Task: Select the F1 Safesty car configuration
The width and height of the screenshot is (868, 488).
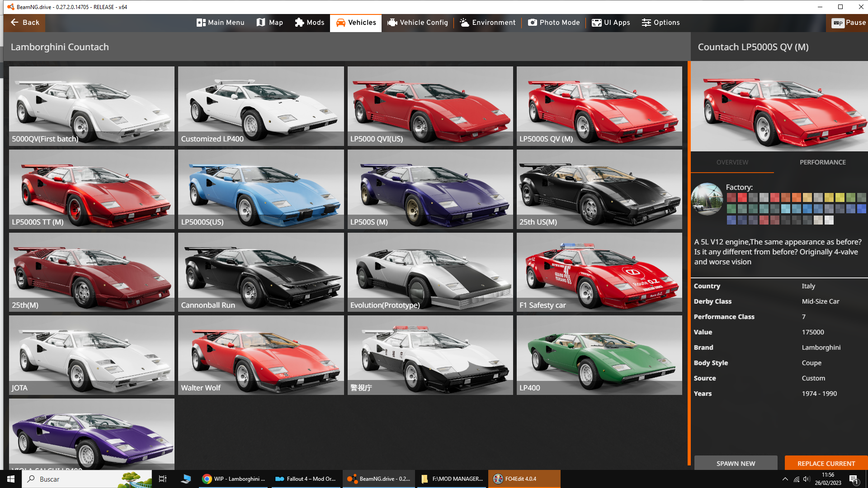Action: point(599,272)
